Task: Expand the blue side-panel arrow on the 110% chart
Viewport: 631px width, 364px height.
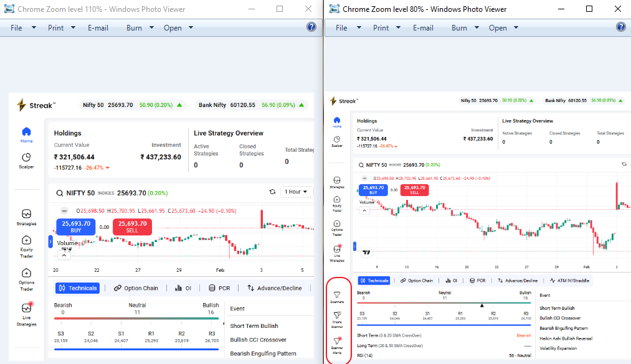Action: [50, 241]
